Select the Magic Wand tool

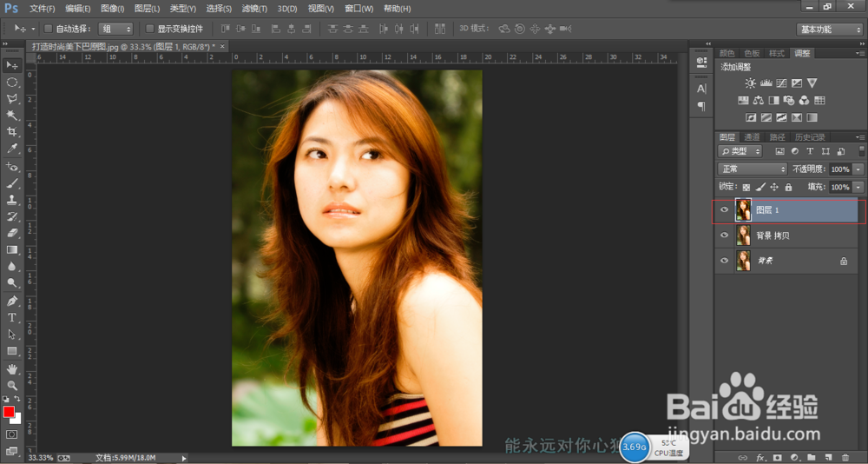pyautogui.click(x=11, y=115)
